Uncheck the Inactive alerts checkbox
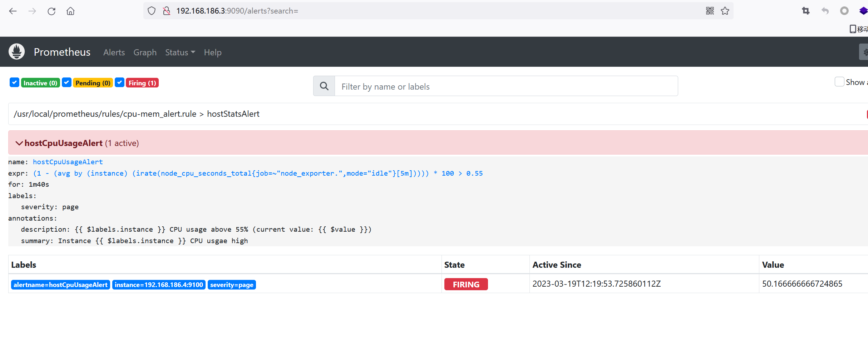This screenshot has height=337, width=868. tap(14, 83)
